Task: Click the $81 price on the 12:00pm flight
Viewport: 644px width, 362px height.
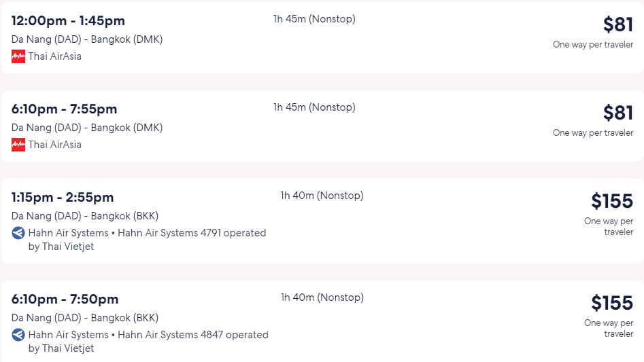Action: (618, 24)
